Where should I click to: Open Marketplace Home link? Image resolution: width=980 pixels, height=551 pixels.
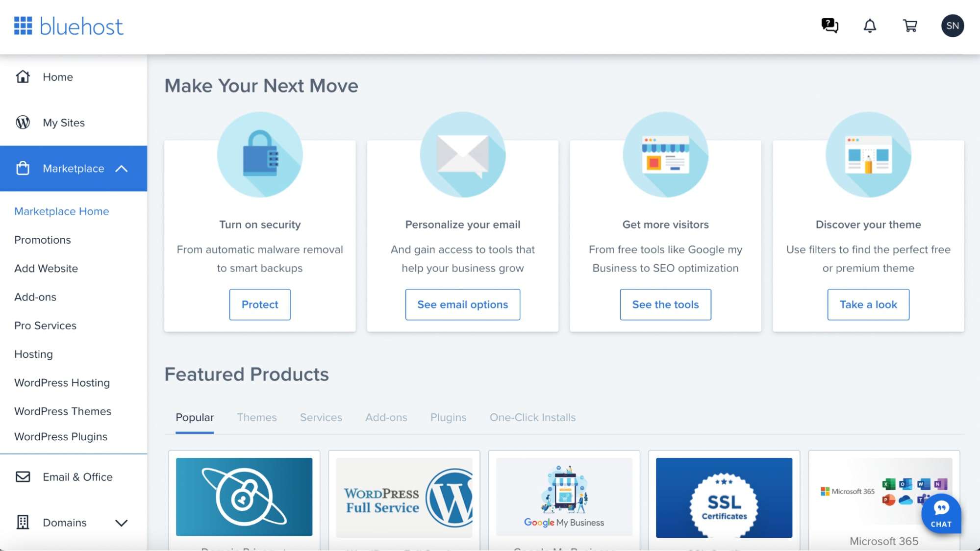click(x=62, y=211)
